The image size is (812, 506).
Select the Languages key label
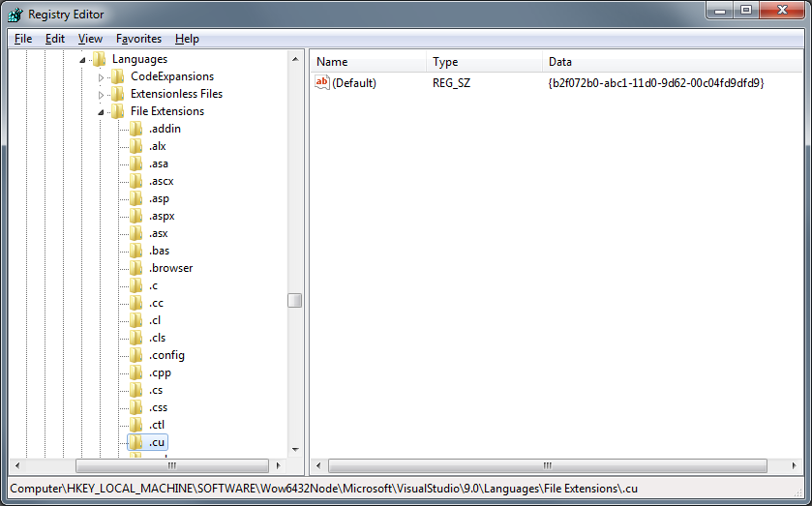pos(139,59)
